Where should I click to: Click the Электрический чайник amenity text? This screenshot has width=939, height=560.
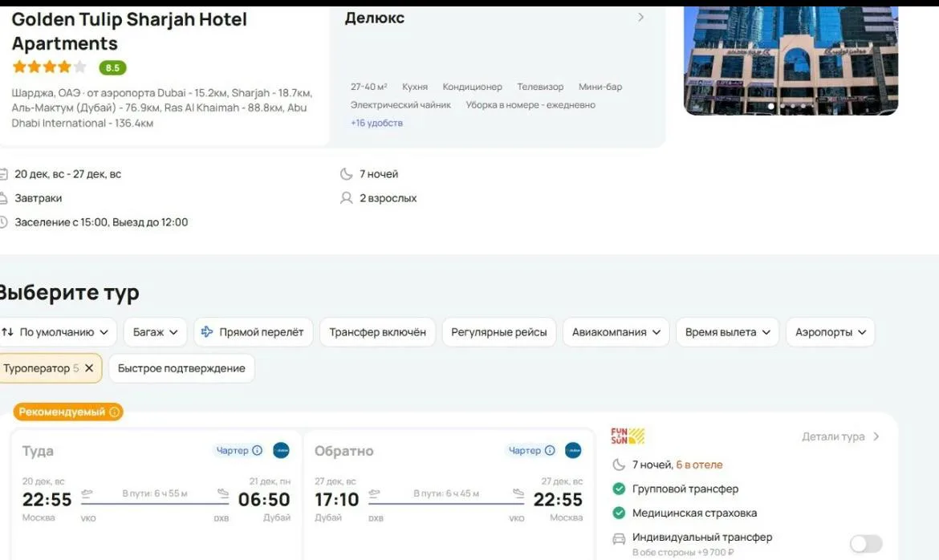click(400, 105)
